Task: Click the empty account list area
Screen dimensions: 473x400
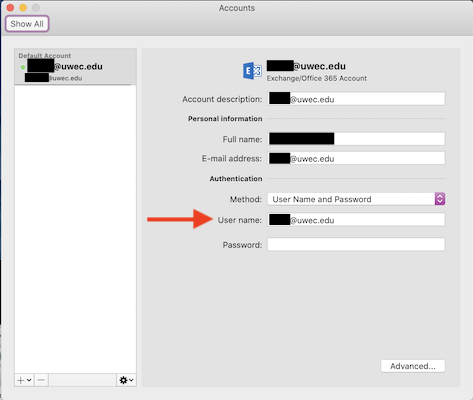Action: pyautogui.click(x=75, y=229)
